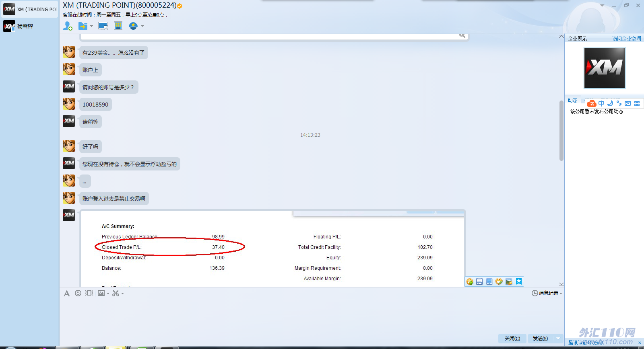Click the 访问企业空间 link
The width and height of the screenshot is (644, 349).
click(x=626, y=39)
